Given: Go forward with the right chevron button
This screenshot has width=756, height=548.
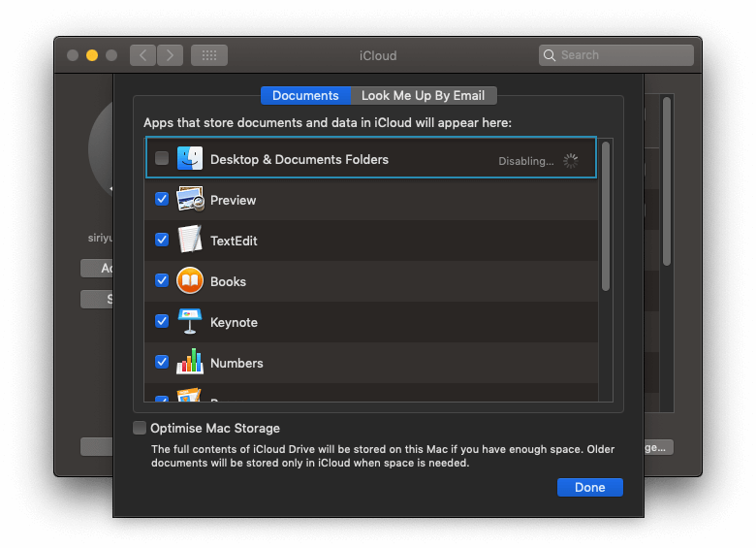Looking at the screenshot, I should coord(170,55).
